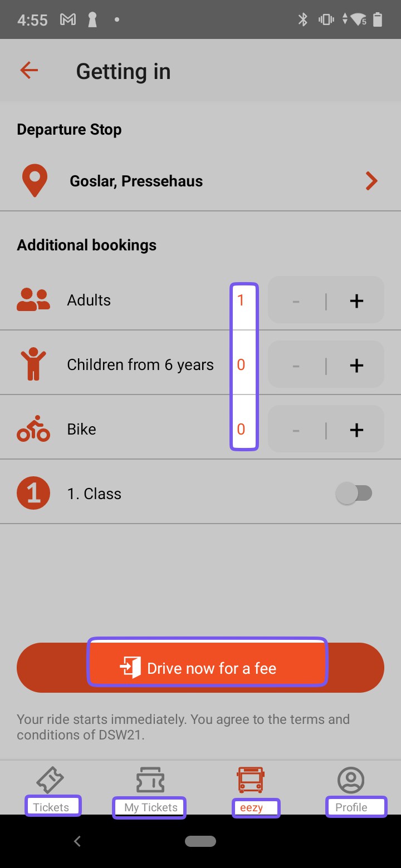
Task: Tap the back arrow icon
Action: tap(29, 71)
